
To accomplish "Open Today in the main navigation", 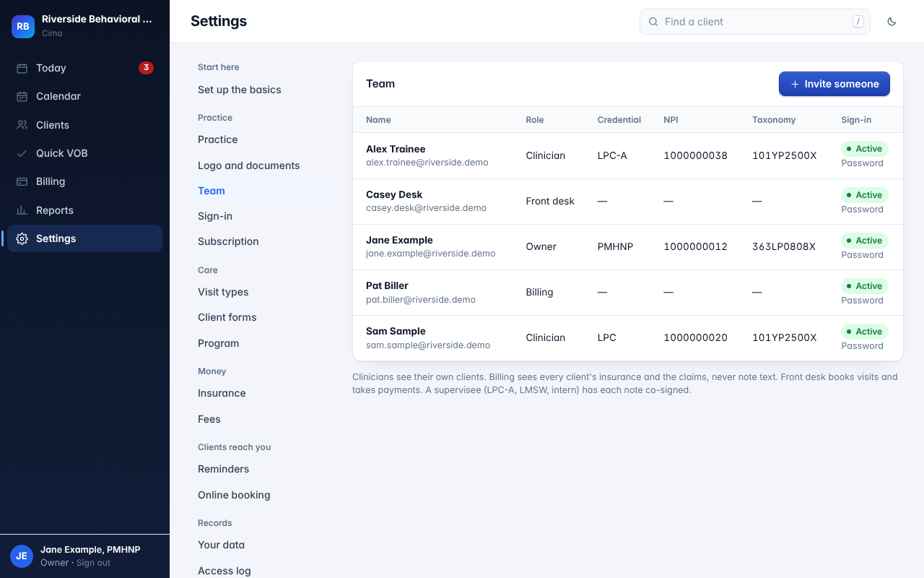I will 84,68.
